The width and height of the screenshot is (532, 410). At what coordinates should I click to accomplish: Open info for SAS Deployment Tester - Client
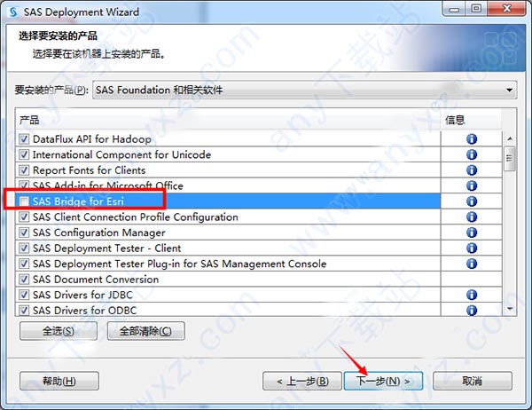click(472, 248)
